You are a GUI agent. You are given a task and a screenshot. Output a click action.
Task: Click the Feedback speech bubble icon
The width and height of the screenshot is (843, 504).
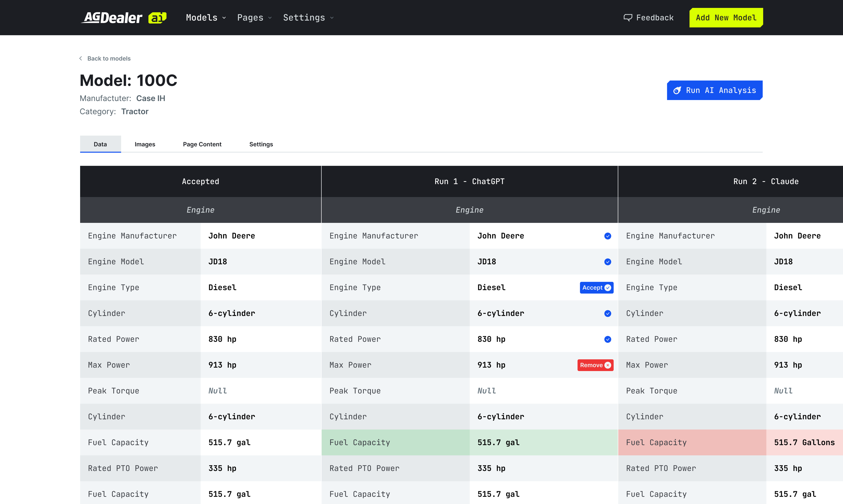click(x=627, y=18)
